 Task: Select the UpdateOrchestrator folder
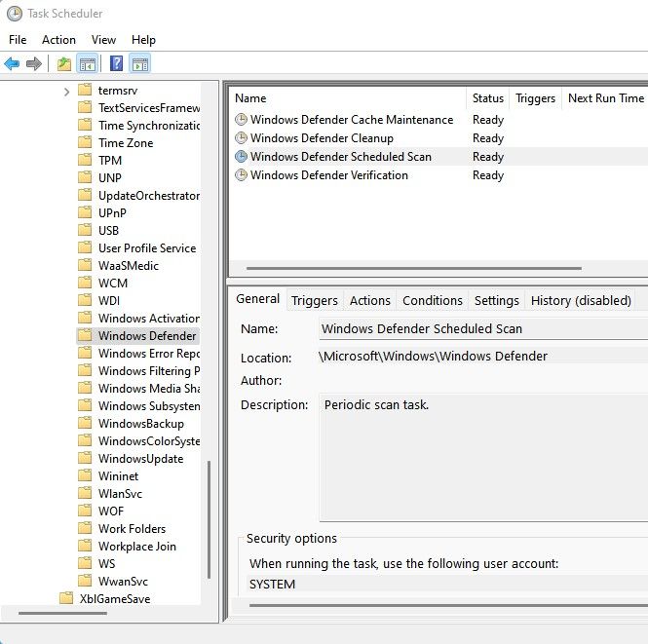click(x=148, y=196)
